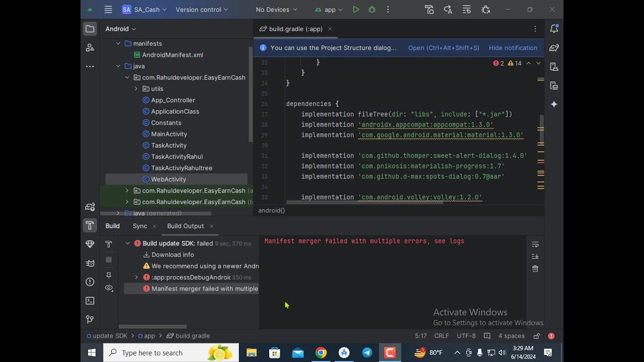Run the app with the green play button
This screenshot has width=644, height=362.
click(x=356, y=10)
